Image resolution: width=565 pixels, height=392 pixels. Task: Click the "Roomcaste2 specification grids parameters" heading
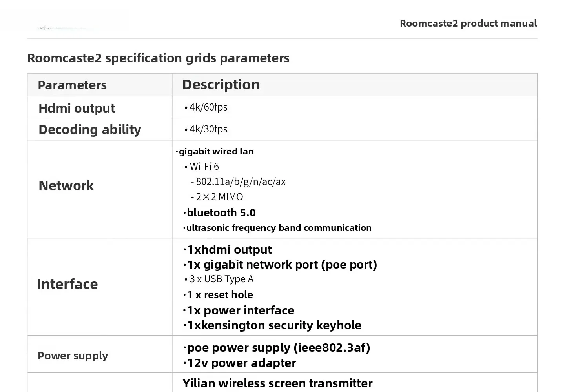coord(158,58)
